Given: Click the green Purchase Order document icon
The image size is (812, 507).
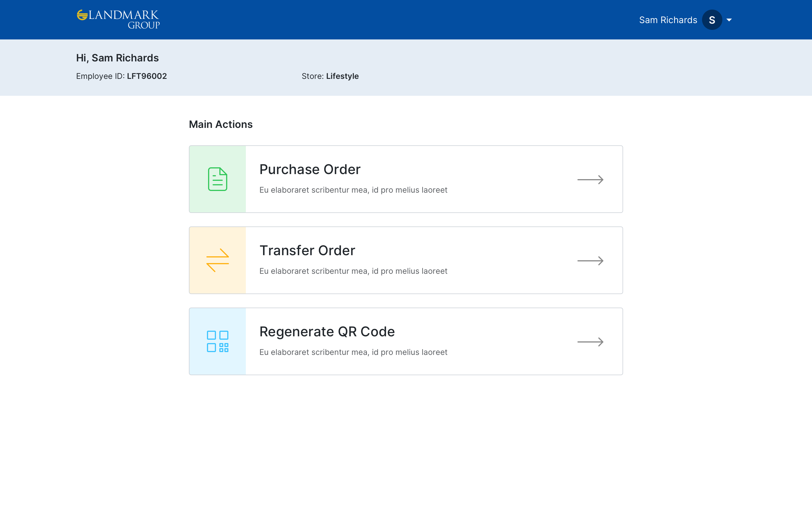Looking at the screenshot, I should click(217, 179).
